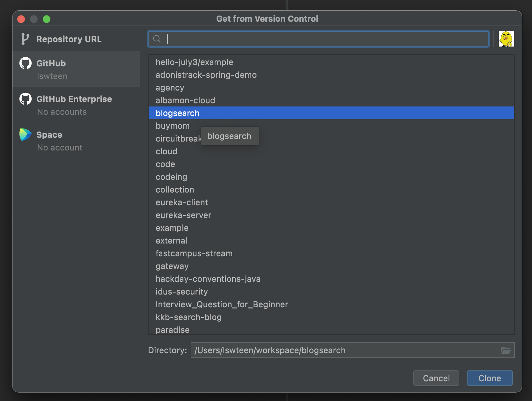Select the external repository
Image resolution: width=532 pixels, height=401 pixels.
tap(331, 240)
